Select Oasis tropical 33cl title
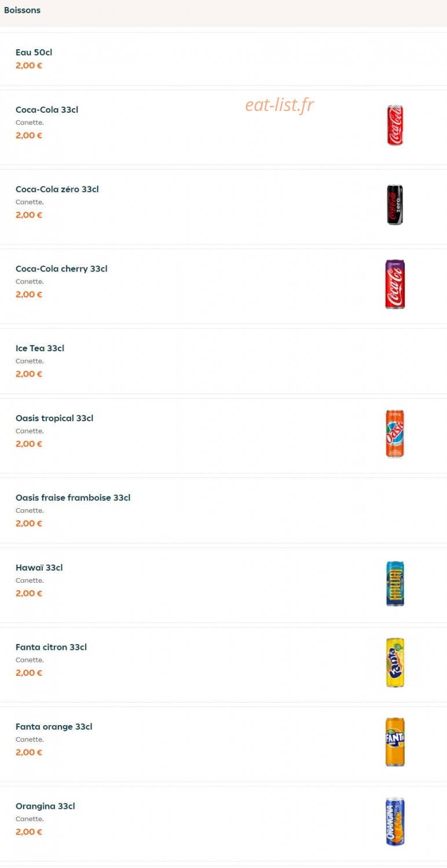The image size is (447, 868). click(x=54, y=418)
